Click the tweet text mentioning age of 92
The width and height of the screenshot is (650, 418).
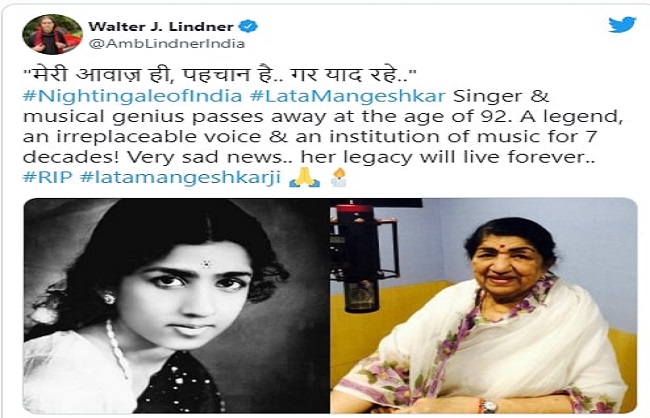(323, 117)
